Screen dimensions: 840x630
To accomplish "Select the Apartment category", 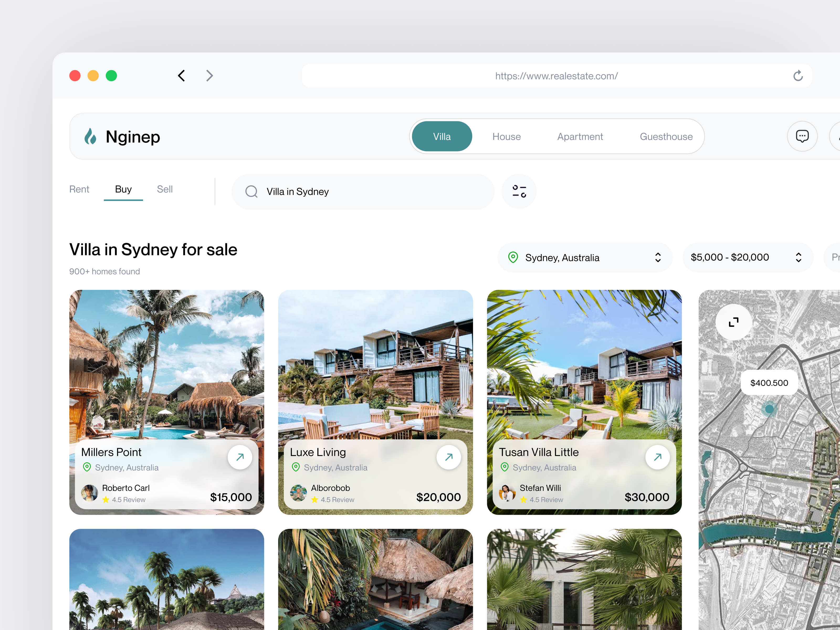I will tap(580, 136).
